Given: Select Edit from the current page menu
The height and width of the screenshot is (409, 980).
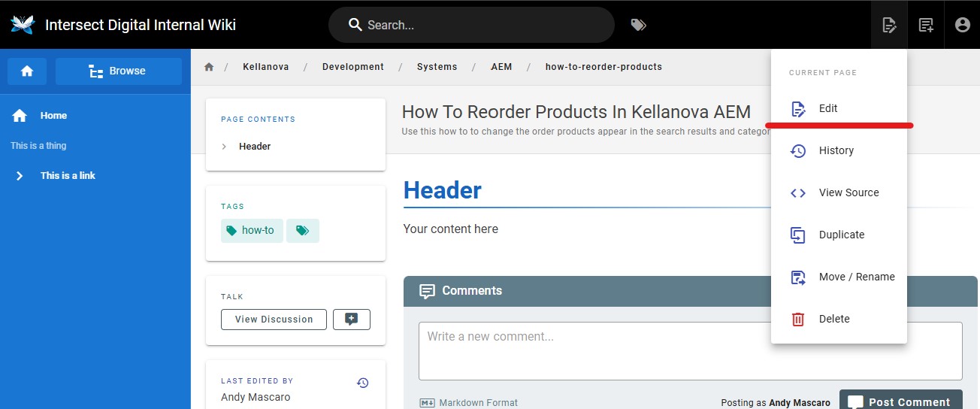Looking at the screenshot, I should tap(827, 108).
